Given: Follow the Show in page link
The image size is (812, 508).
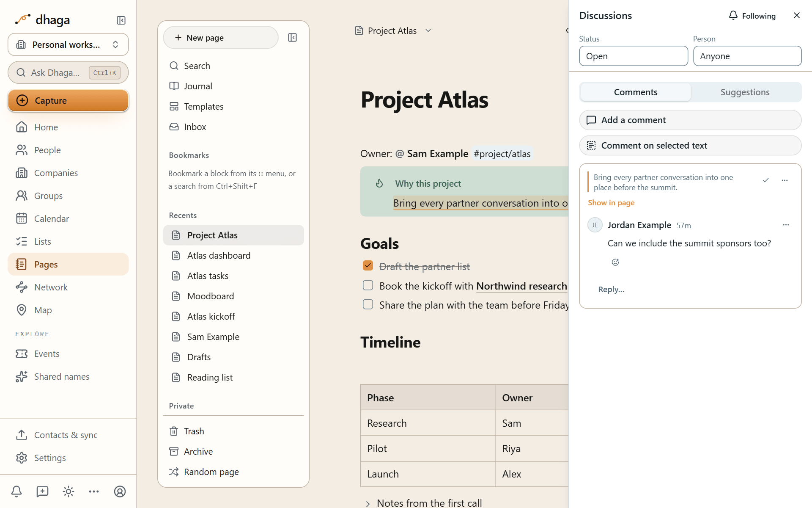Looking at the screenshot, I should point(611,203).
